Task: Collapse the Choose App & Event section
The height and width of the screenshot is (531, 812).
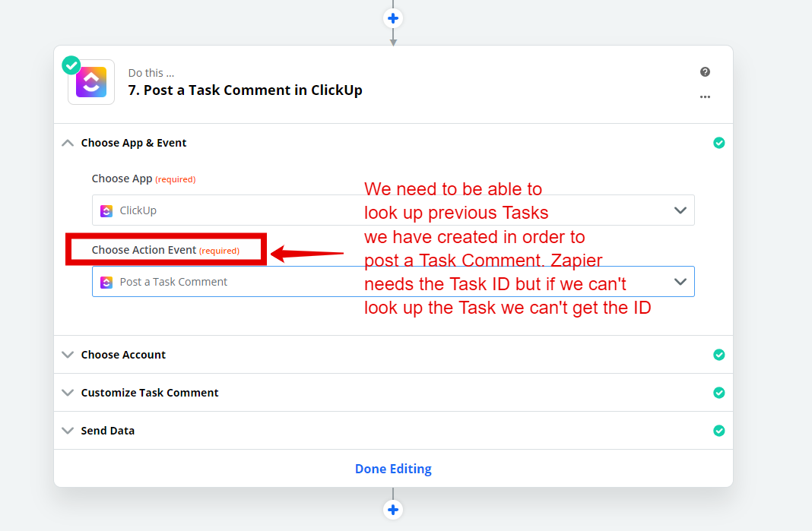Action: point(68,143)
